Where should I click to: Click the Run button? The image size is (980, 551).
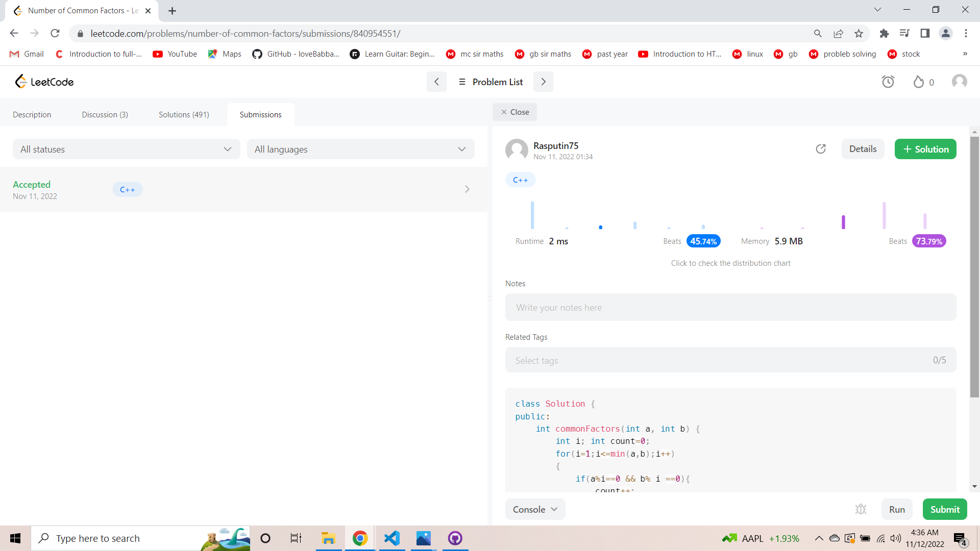coord(897,509)
